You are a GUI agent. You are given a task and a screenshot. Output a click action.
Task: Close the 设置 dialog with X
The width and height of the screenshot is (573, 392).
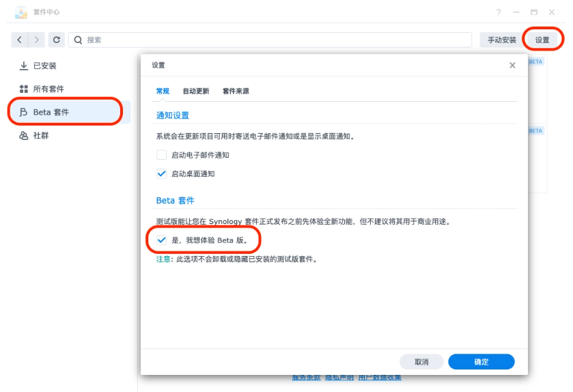(512, 66)
